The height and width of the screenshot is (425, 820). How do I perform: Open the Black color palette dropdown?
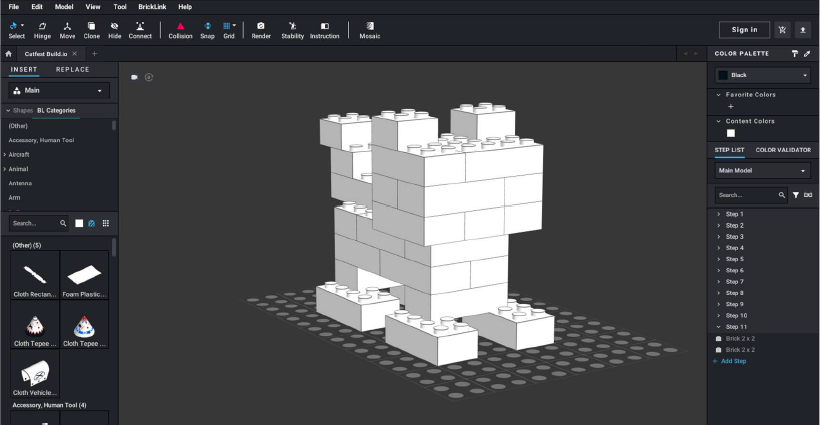[x=763, y=75]
